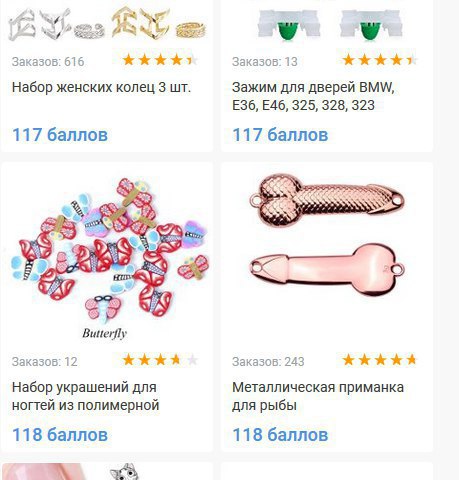This screenshot has width=459, height=480.
Task: Click "118 баллов" price on nail decorations
Action: (x=60, y=435)
